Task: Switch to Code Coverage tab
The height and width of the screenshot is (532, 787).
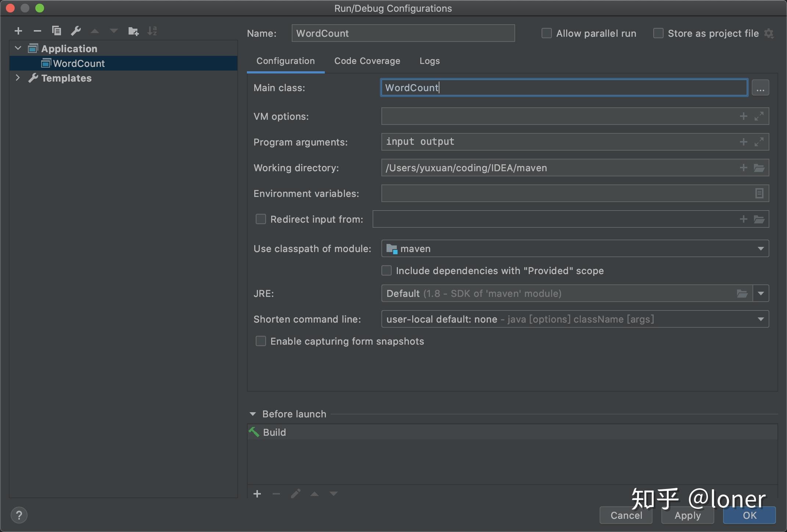Action: [x=367, y=61]
